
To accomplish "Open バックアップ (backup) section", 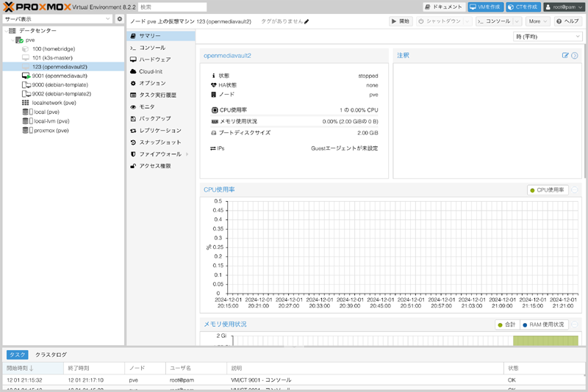I will pyautogui.click(x=154, y=118).
